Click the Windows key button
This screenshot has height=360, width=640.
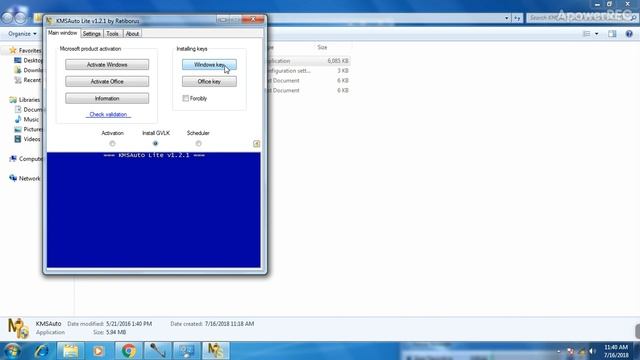point(209,64)
